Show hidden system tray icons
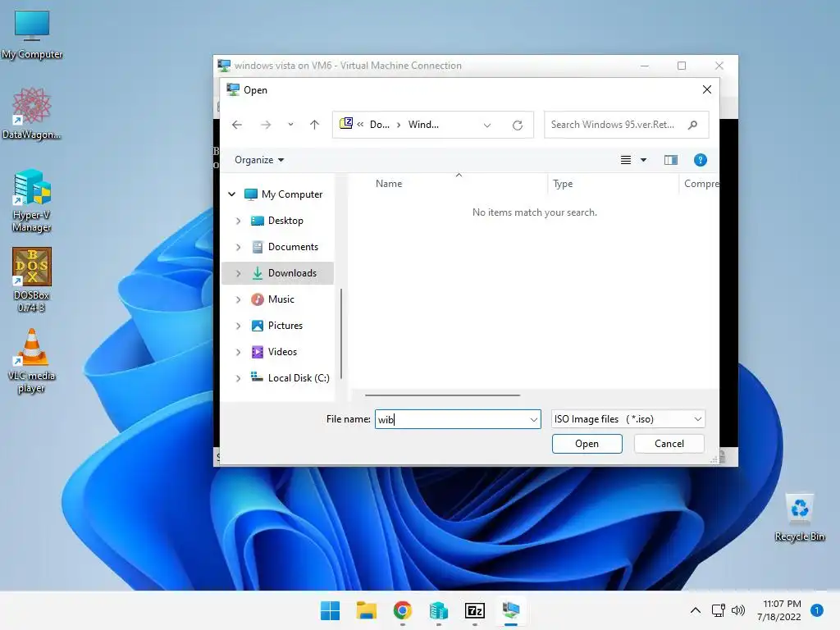This screenshot has height=630, width=840. tap(696, 610)
